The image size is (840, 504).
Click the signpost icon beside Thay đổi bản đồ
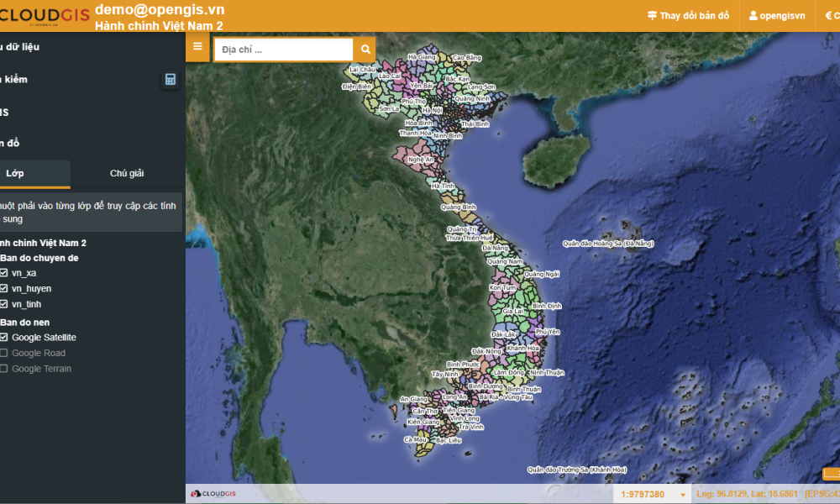point(652,16)
